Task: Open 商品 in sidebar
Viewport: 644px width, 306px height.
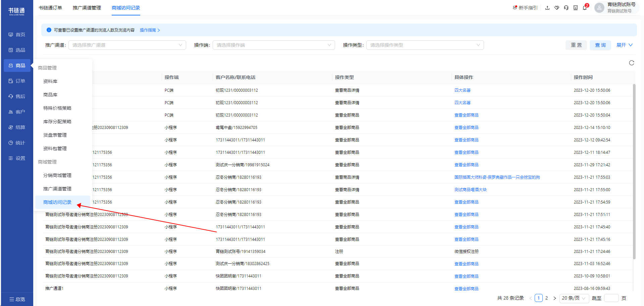Action: coord(17,65)
